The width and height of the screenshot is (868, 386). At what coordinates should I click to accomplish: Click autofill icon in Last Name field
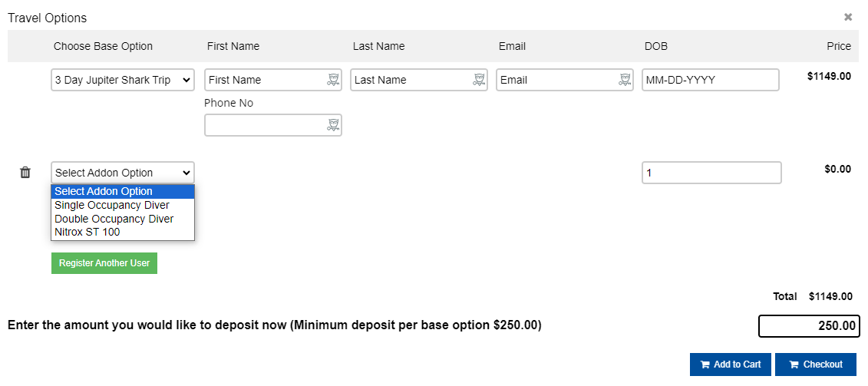coord(479,80)
